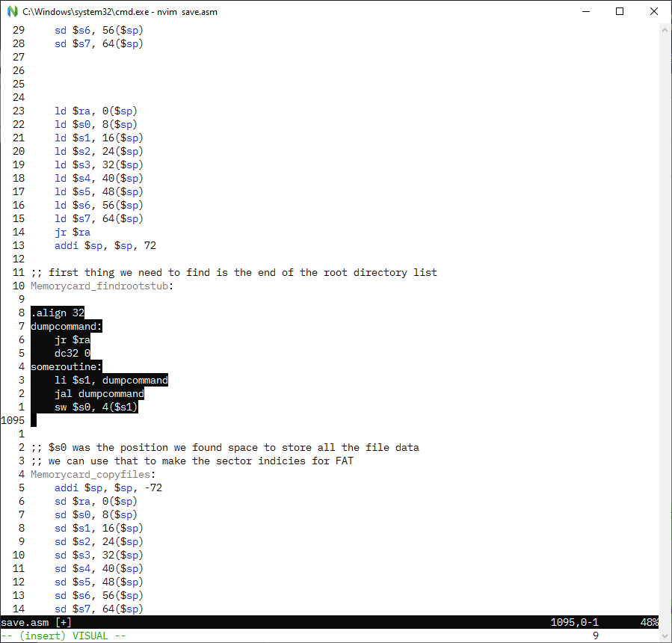Click the 'someroutine:' label
This screenshot has height=643, width=672.
(66, 367)
